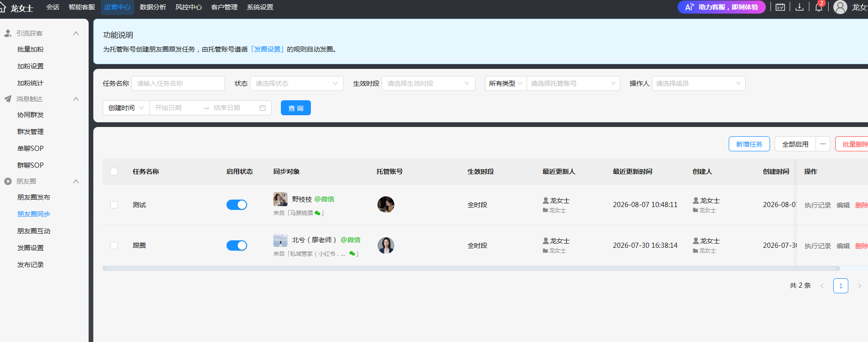Click the 野枝枝 contact avatar thumbnail
The height and width of the screenshot is (342, 868).
coord(280,199)
